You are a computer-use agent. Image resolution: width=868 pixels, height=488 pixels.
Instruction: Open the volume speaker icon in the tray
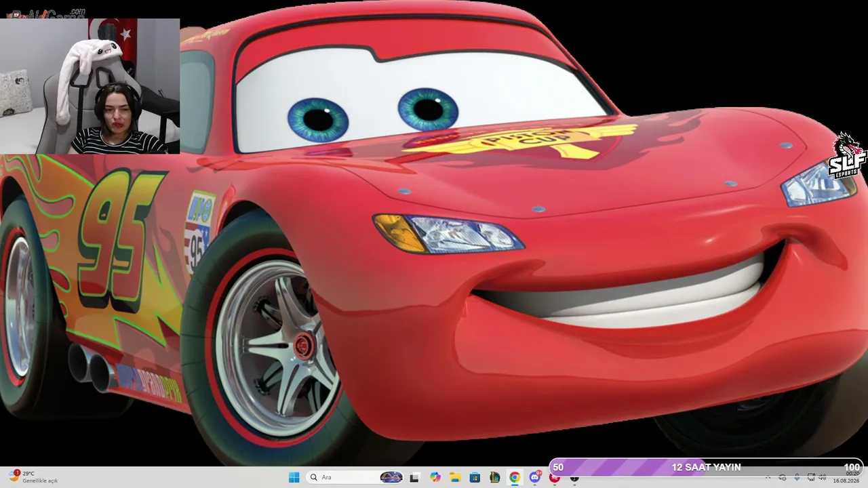point(823,477)
